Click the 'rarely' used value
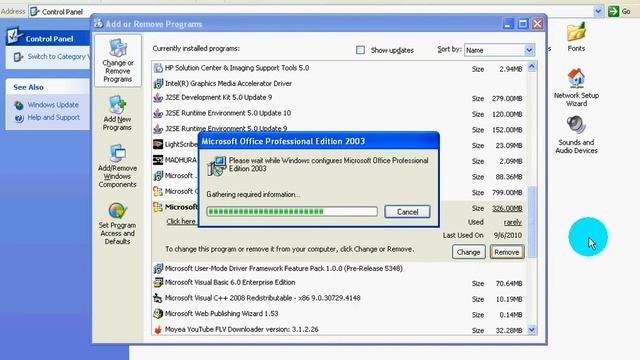The image size is (640, 360). 513,222
